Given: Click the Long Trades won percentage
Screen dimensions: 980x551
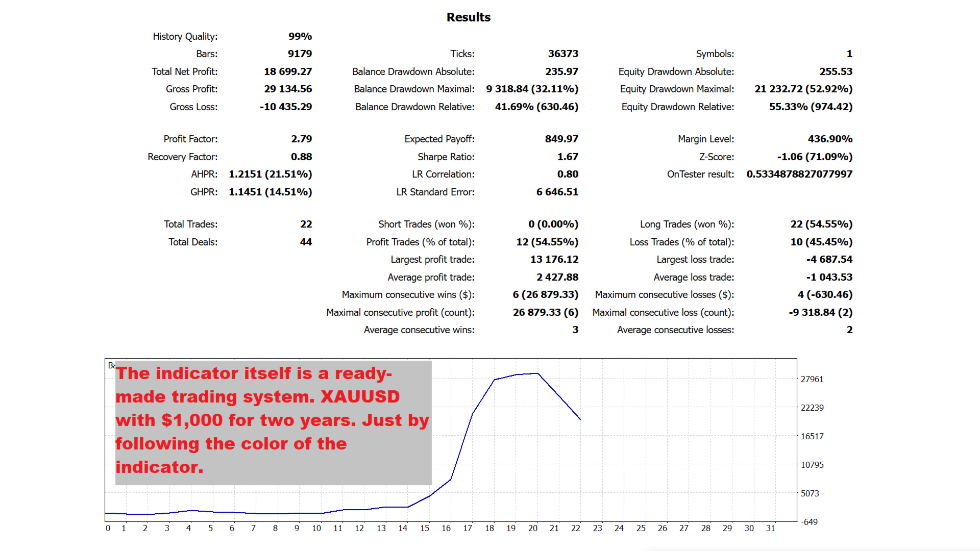Looking at the screenshot, I should tap(821, 224).
